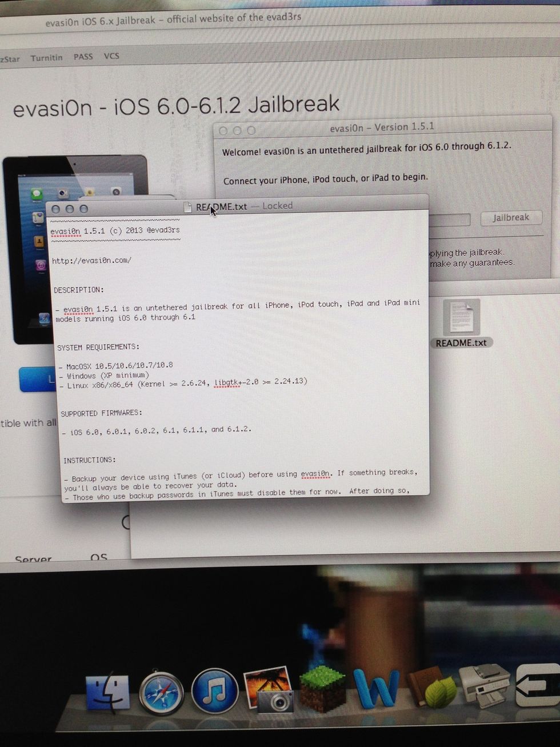
Task: Click the evasi0n progress bar
Action: click(449, 219)
